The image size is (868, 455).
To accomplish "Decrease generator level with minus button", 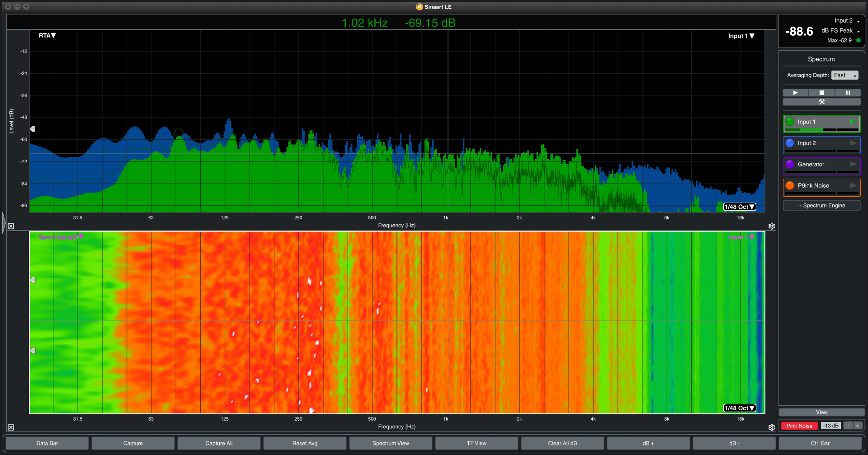I will point(849,426).
